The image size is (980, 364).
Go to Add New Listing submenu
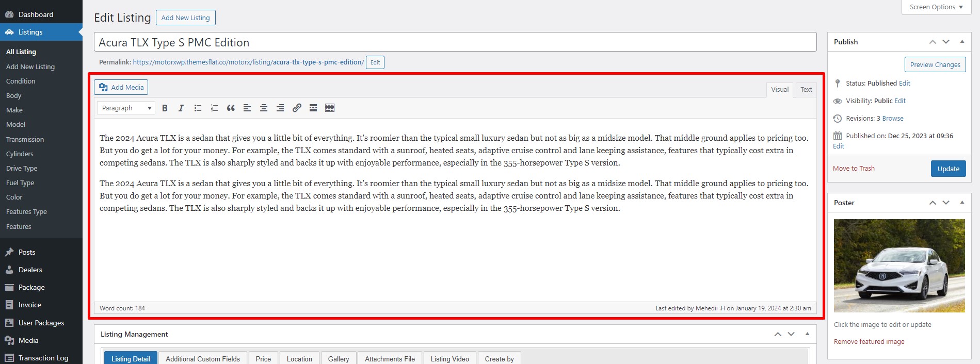pyautogui.click(x=30, y=67)
